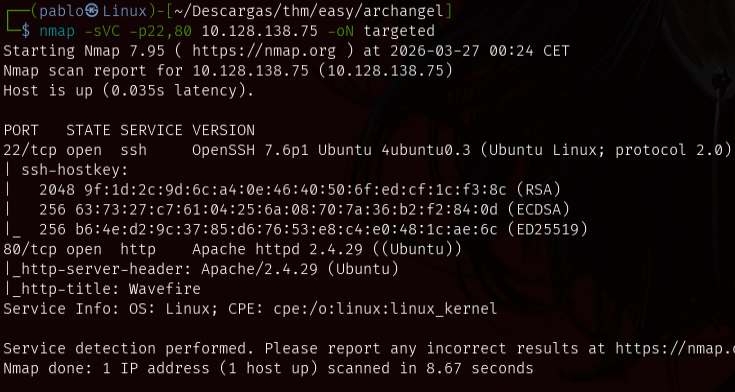Viewport: 735px width, 392px height.
Task: Click the https://nmap.org link
Action: [x=264, y=51]
